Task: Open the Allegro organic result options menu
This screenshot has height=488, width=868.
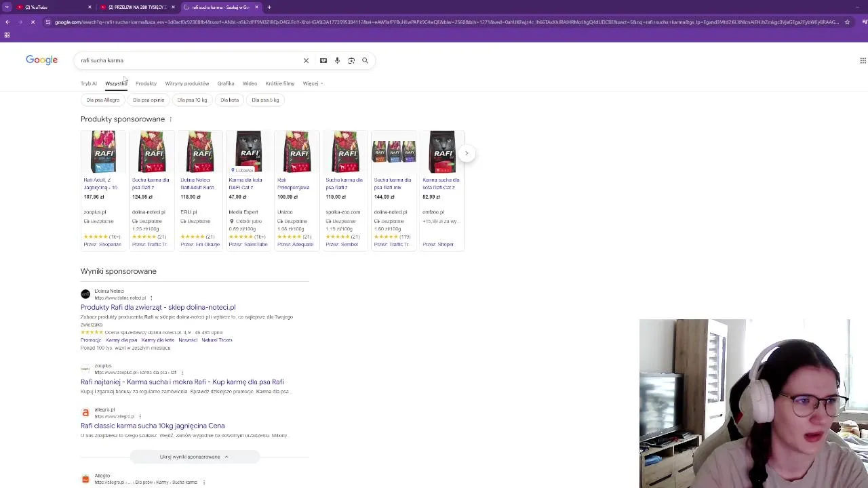Action: (203, 483)
